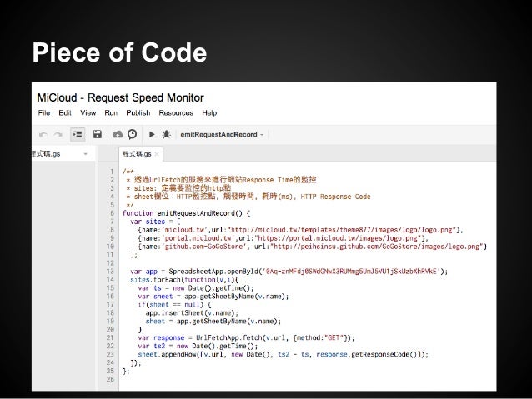532x399 pixels.
Task: Click comment line about UrlFetch Response Time
Action: 221,180
